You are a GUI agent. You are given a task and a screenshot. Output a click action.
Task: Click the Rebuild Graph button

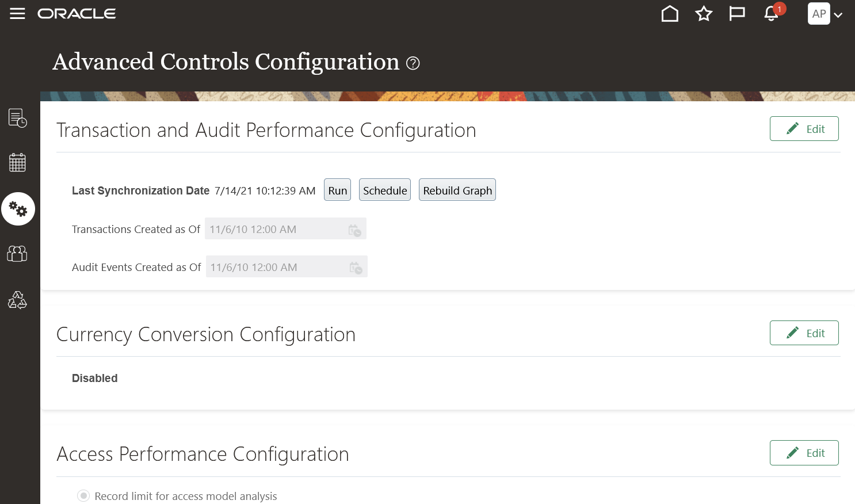[457, 190]
